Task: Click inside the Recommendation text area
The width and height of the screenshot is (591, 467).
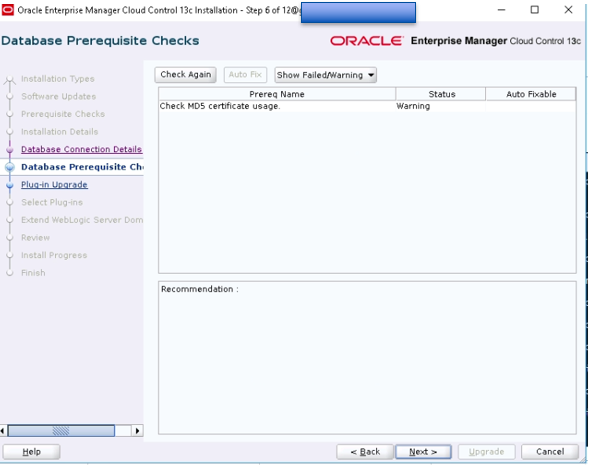Action: 367,358
